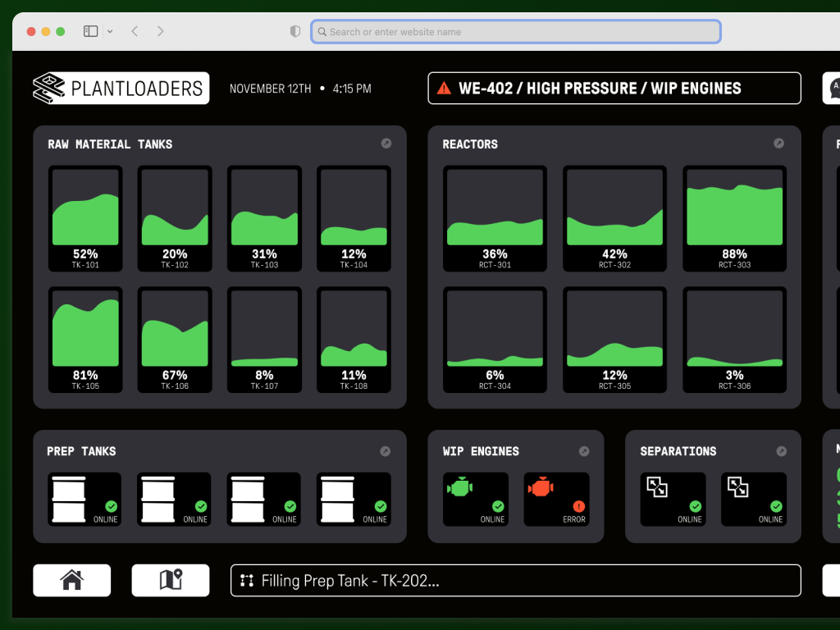Expand the Raw Material Tanks panel
Viewport: 840px width, 630px height.
point(386,144)
